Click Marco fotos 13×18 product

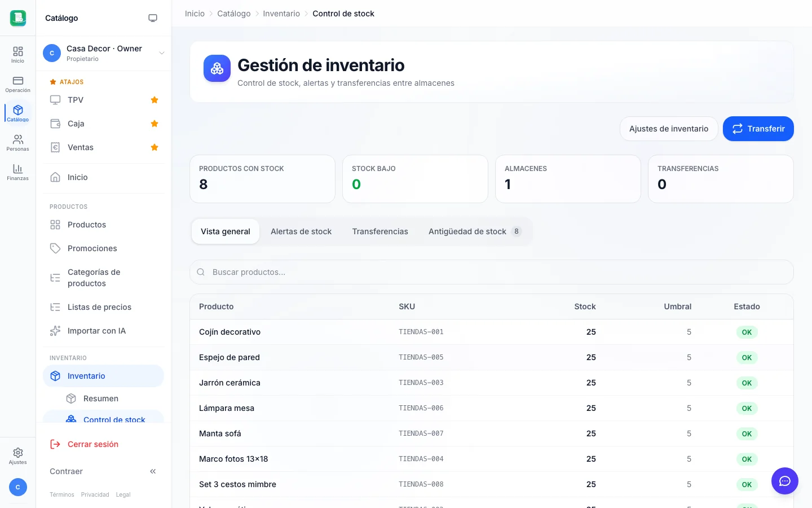pos(233,459)
